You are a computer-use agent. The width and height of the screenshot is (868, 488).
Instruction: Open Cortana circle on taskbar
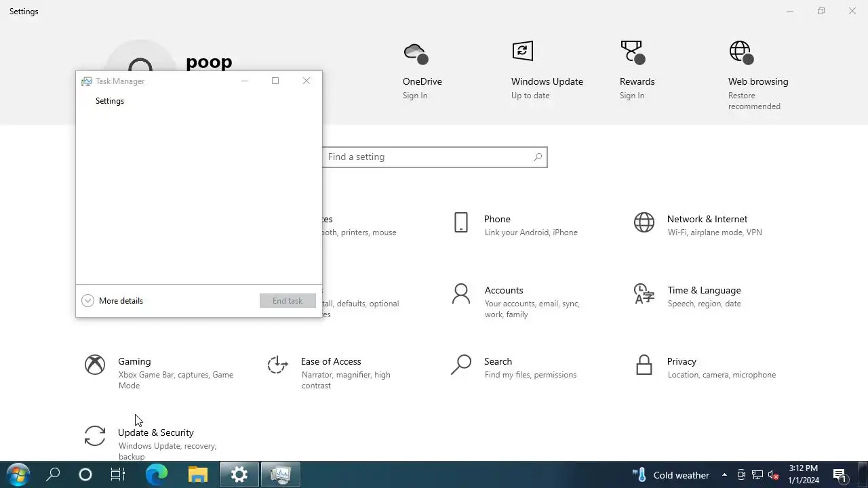85,474
